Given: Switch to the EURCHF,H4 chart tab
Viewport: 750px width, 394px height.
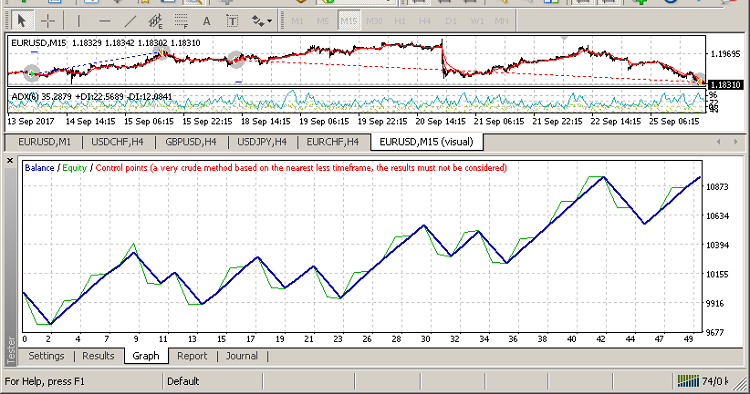Looking at the screenshot, I should pos(332,142).
